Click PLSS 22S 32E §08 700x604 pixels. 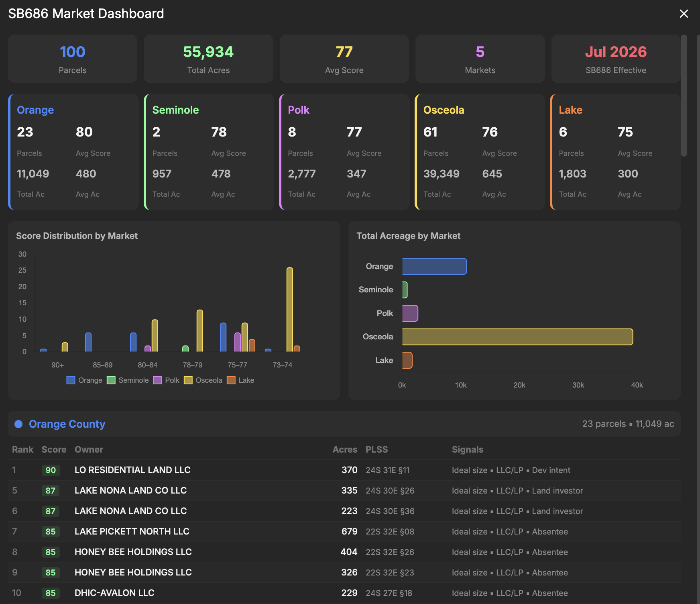coord(390,532)
